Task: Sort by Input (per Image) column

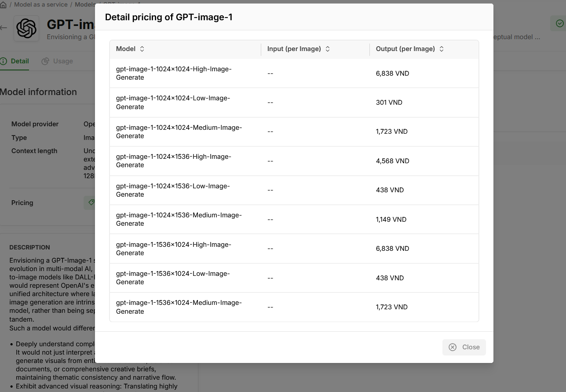Action: click(328, 49)
